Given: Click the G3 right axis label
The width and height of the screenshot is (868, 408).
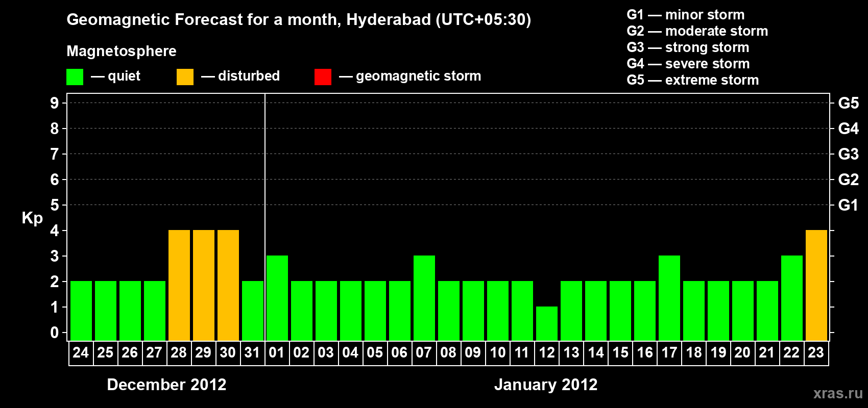Looking at the screenshot, I should 849,155.
